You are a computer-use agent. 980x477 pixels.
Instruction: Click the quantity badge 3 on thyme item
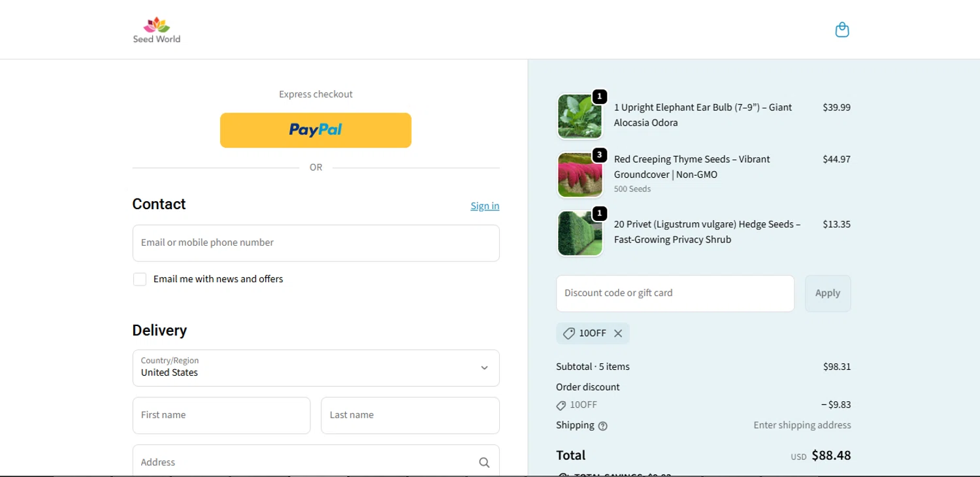[x=600, y=155]
